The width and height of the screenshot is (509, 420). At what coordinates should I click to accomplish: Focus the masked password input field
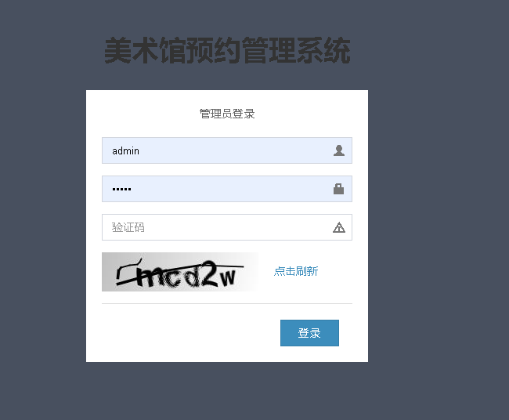(x=227, y=189)
